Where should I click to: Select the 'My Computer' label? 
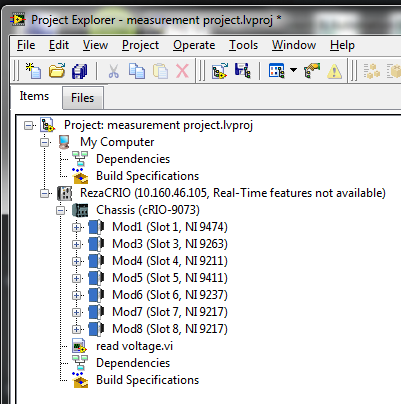[x=117, y=142]
